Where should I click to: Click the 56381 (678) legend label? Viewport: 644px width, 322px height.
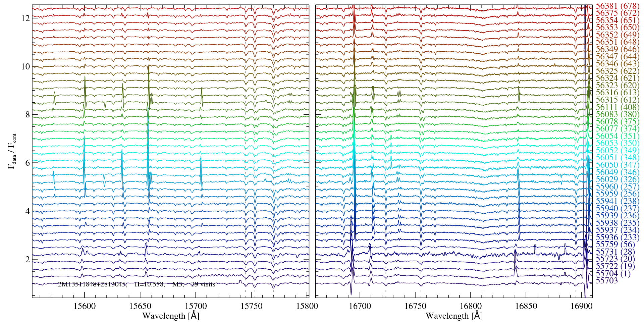pos(618,6)
